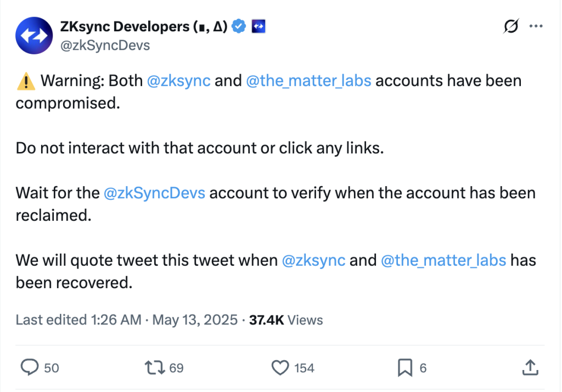Click the May 13, 2025 timestamp
This screenshot has height=392, width=562.
tap(195, 320)
